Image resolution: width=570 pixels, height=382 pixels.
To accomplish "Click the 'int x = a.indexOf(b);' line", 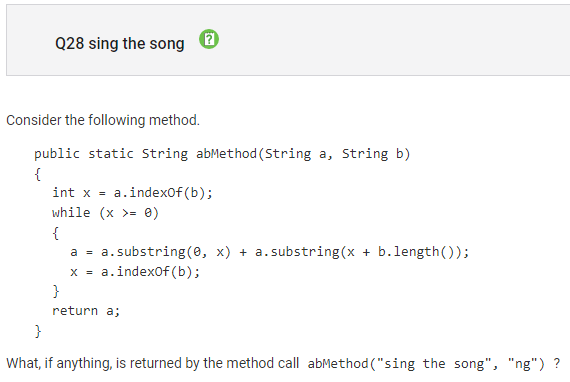I will [x=132, y=193].
